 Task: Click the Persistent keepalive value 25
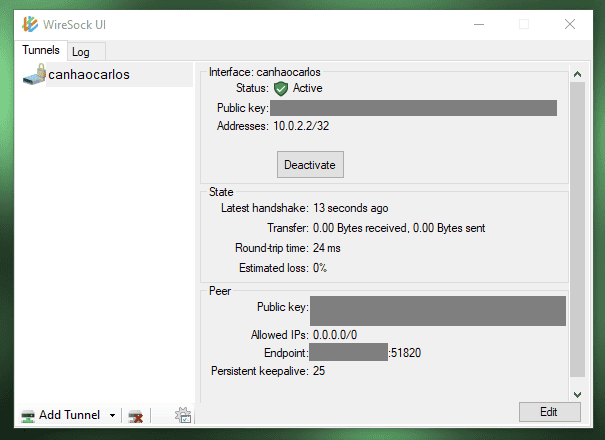tap(319, 371)
